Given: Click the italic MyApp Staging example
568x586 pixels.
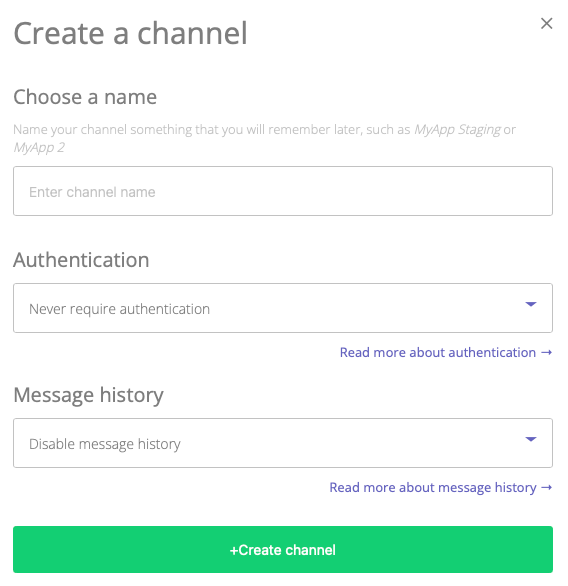Looking at the screenshot, I should coord(457,130).
